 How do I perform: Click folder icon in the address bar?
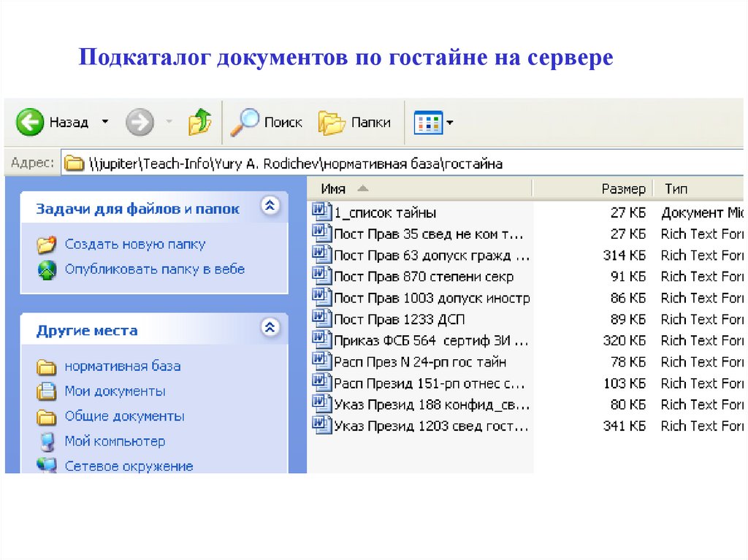(x=74, y=164)
